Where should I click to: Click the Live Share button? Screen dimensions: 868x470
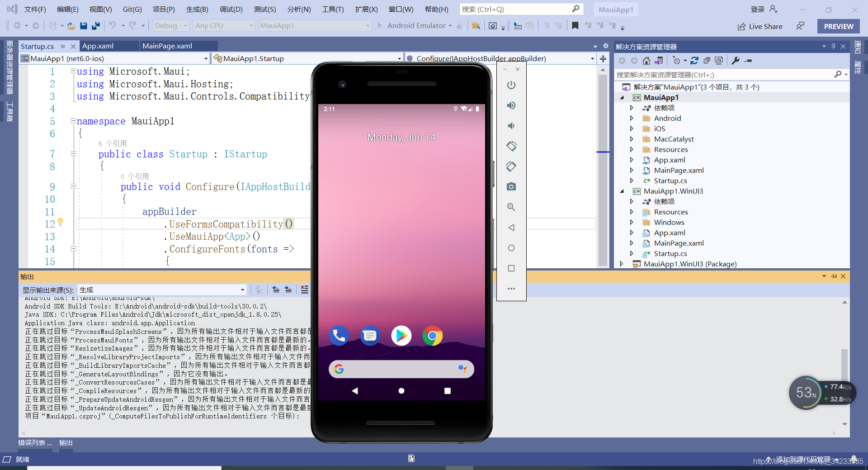[x=760, y=26]
